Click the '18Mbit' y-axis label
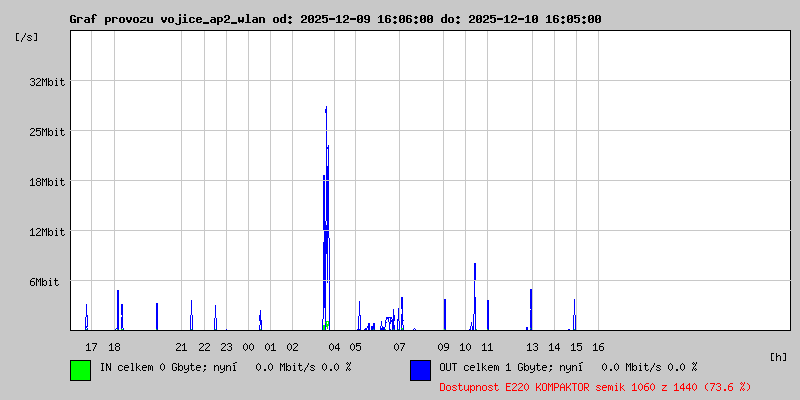800x400 pixels. [47, 182]
